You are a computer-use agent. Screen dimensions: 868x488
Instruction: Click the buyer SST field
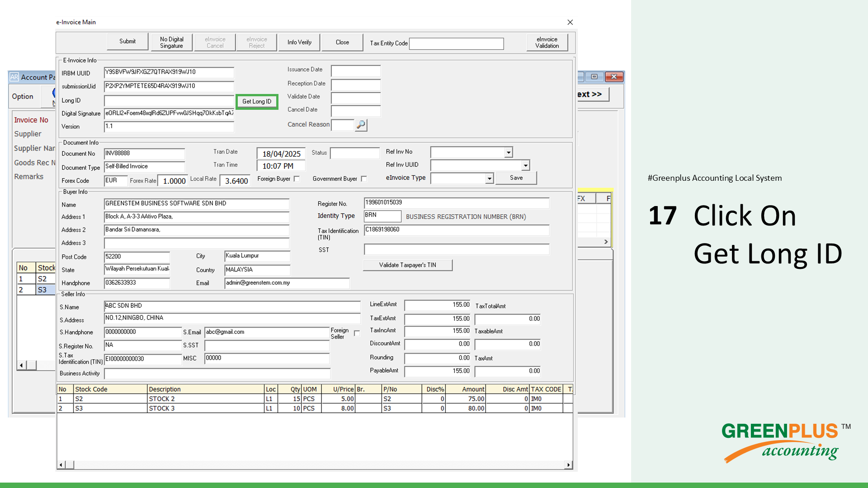click(x=457, y=249)
